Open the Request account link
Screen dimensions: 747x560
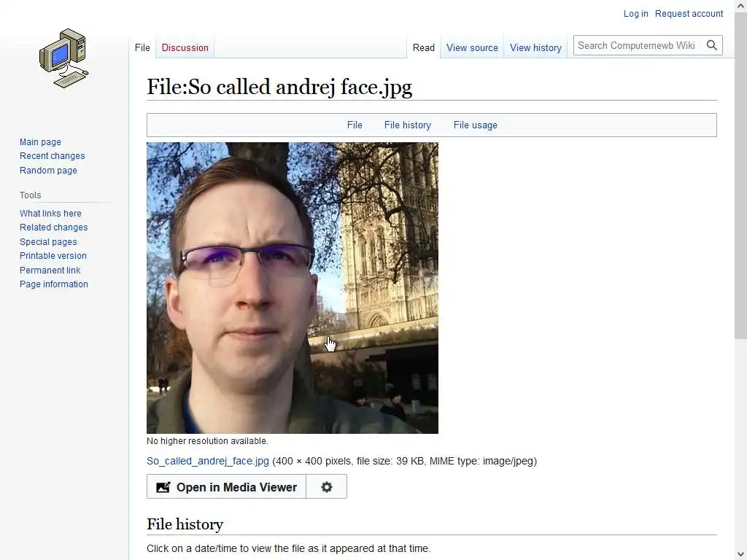(x=689, y=13)
